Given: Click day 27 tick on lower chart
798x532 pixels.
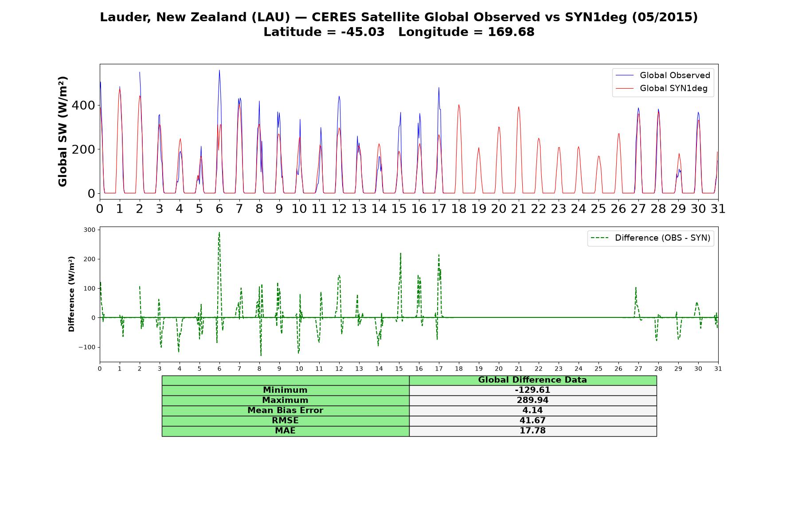Looking at the screenshot, I should (x=638, y=369).
